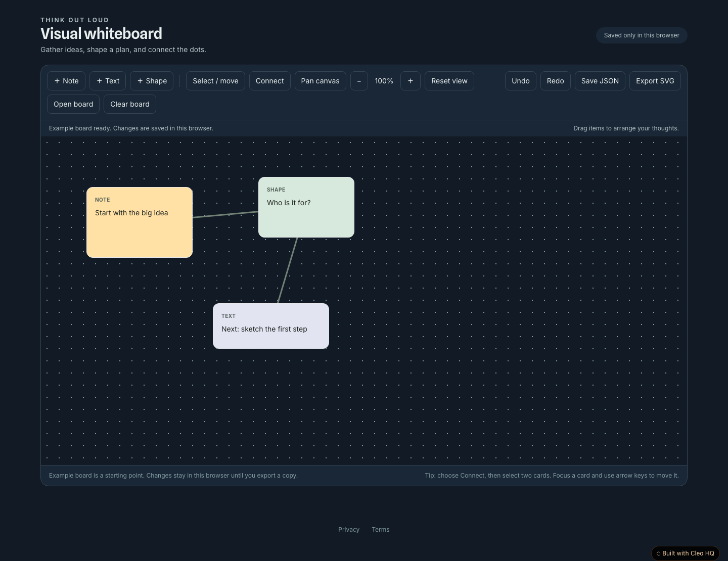Click the 'Example board is a starting point' footer text
This screenshot has height=561, width=728.
click(173, 476)
